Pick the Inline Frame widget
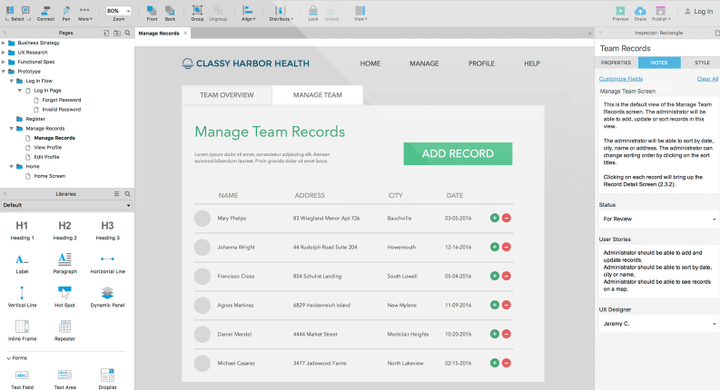720x390 pixels. [x=22, y=331]
